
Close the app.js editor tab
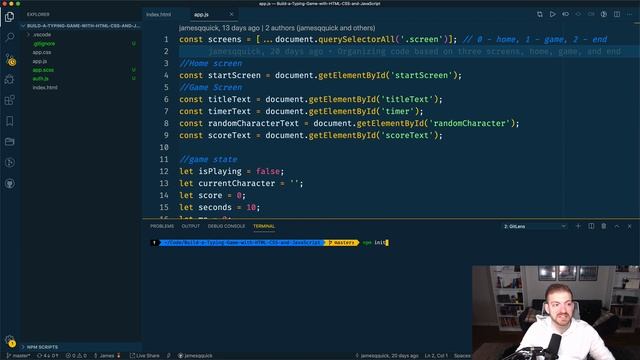231,14
